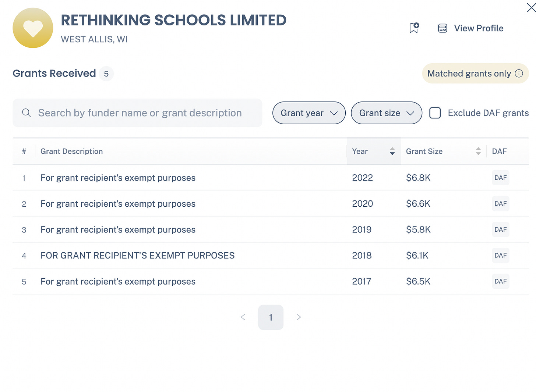Click the Grant Description column header

click(71, 152)
